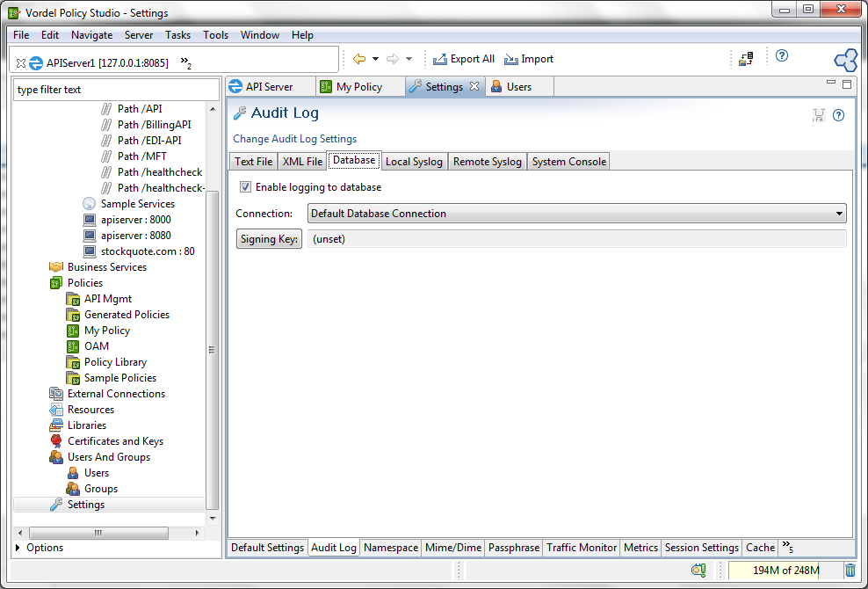Open the Tools menu

(215, 35)
